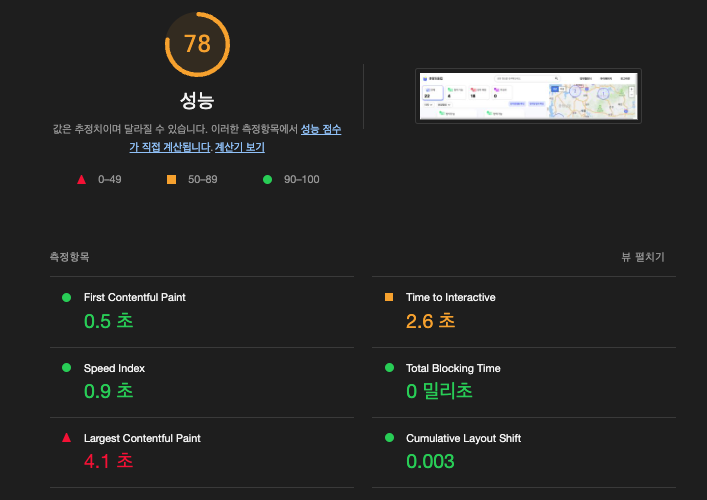This screenshot has height=500, width=707.
Task: Click the '4.1 초' Largest Contentful Paint value
Action: click(108, 461)
